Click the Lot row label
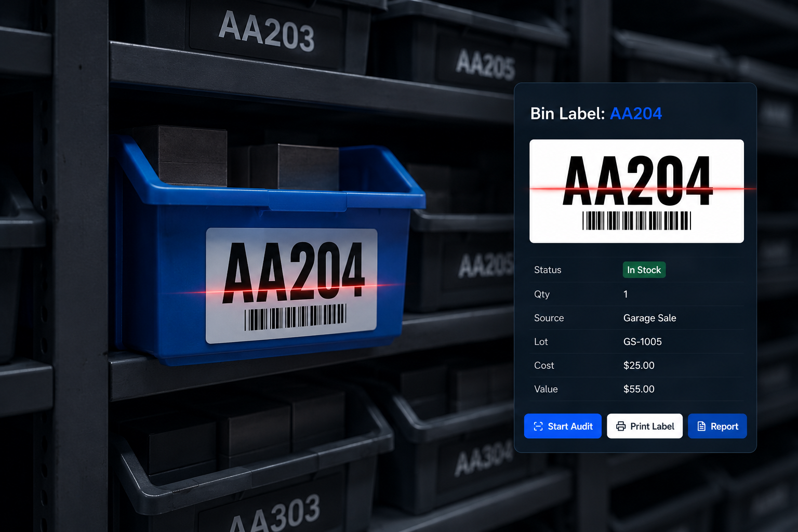Image resolution: width=798 pixels, height=532 pixels. (x=541, y=342)
